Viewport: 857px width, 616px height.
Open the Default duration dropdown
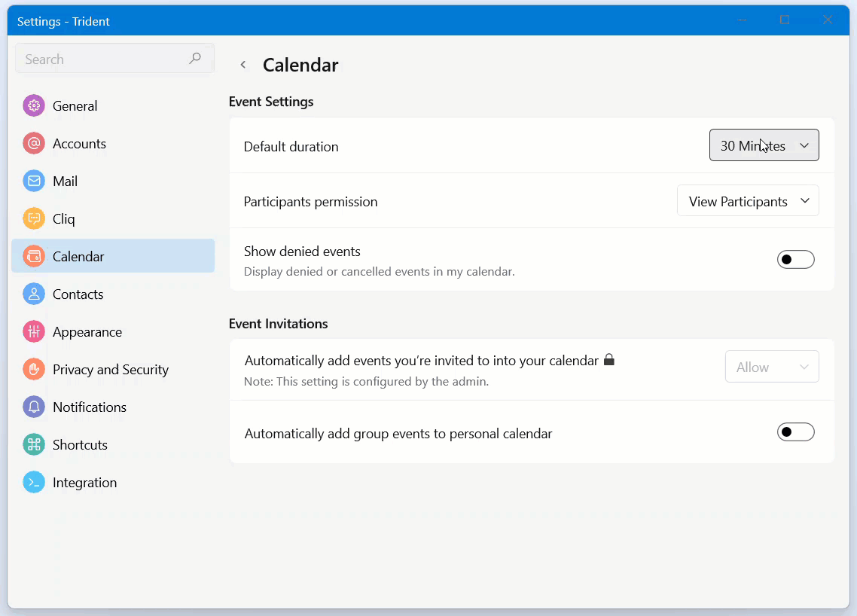[764, 146]
